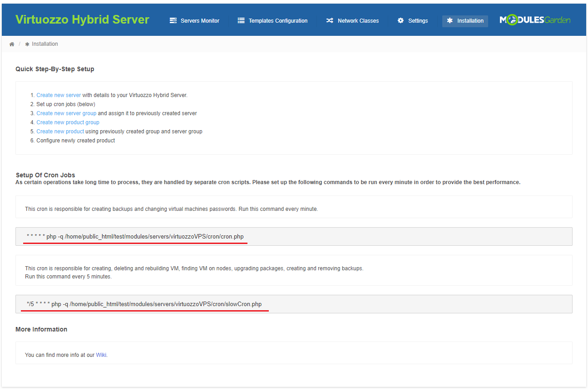Viewport: 588px width, 390px height.
Task: Click the Settings gear icon
Action: click(400, 21)
